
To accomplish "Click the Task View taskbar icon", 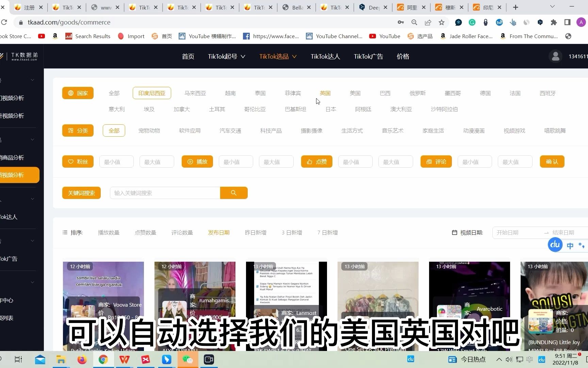I will click(x=18, y=359).
